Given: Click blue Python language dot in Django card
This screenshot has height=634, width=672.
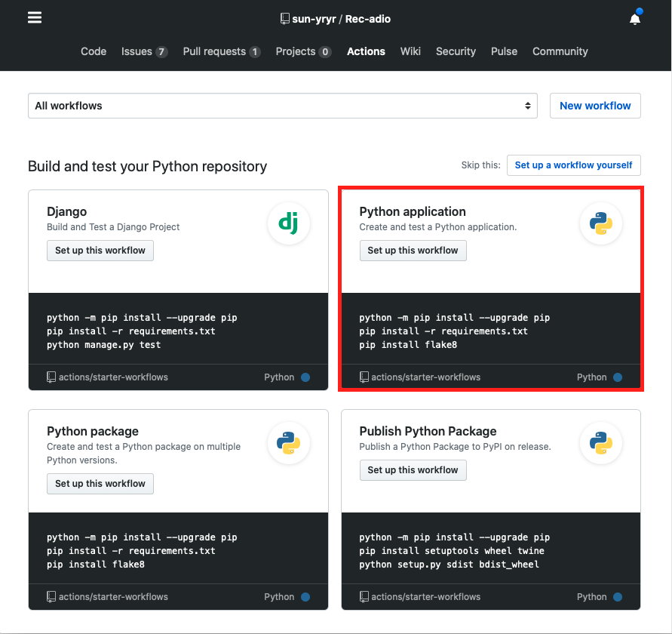Looking at the screenshot, I should point(305,377).
